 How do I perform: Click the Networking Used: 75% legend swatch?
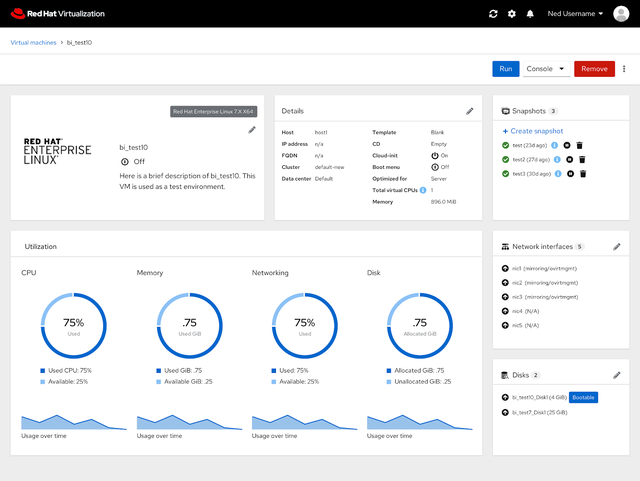click(x=273, y=371)
